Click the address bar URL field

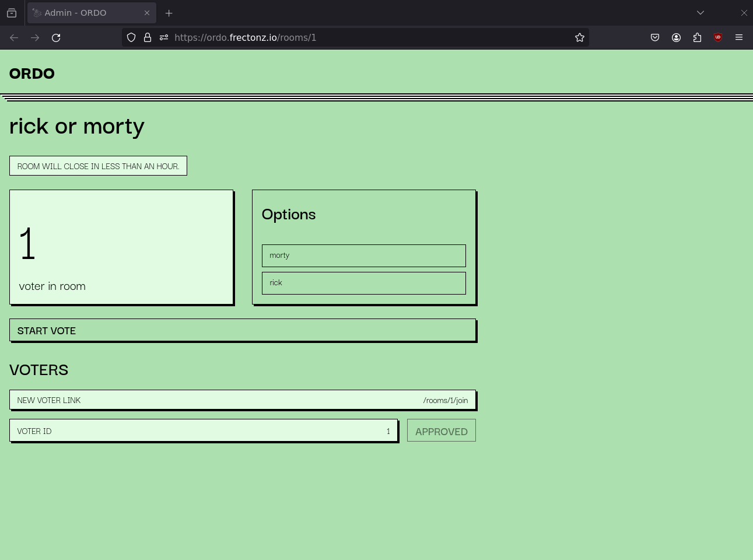356,37
